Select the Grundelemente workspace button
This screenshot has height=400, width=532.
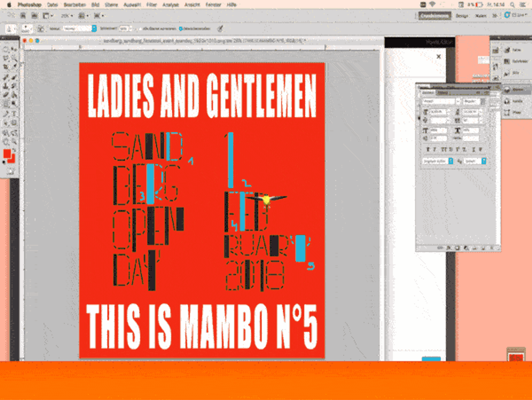point(435,16)
